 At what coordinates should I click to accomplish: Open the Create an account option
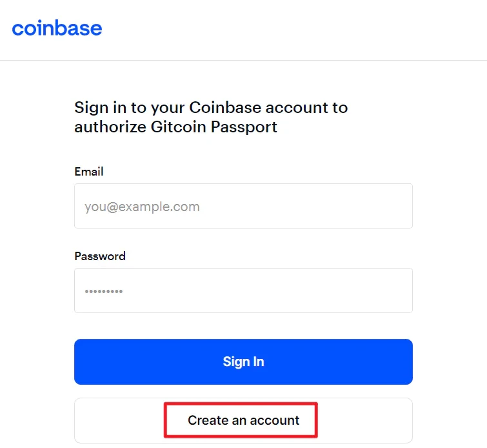point(243,420)
